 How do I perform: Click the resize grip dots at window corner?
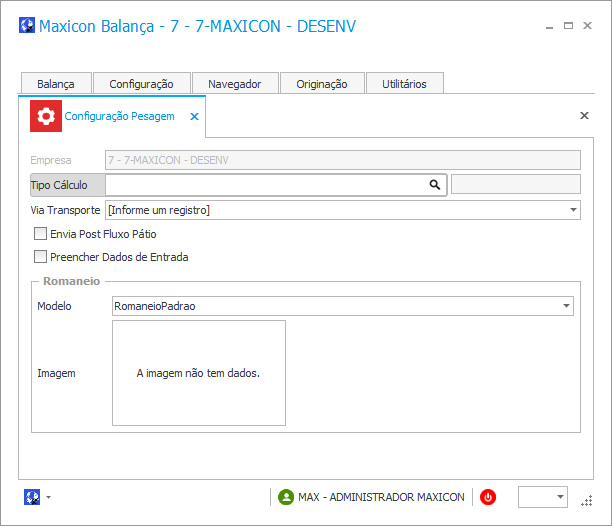[587, 501]
